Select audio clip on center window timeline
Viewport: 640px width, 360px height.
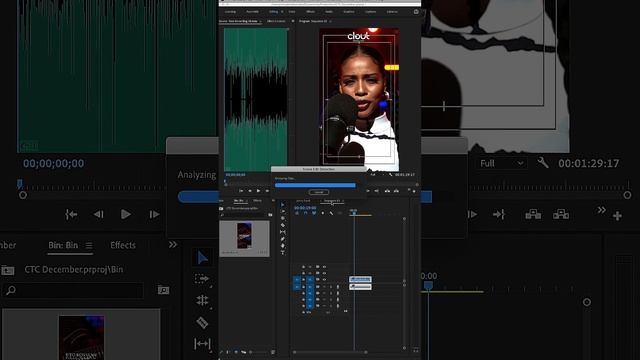pos(360,287)
